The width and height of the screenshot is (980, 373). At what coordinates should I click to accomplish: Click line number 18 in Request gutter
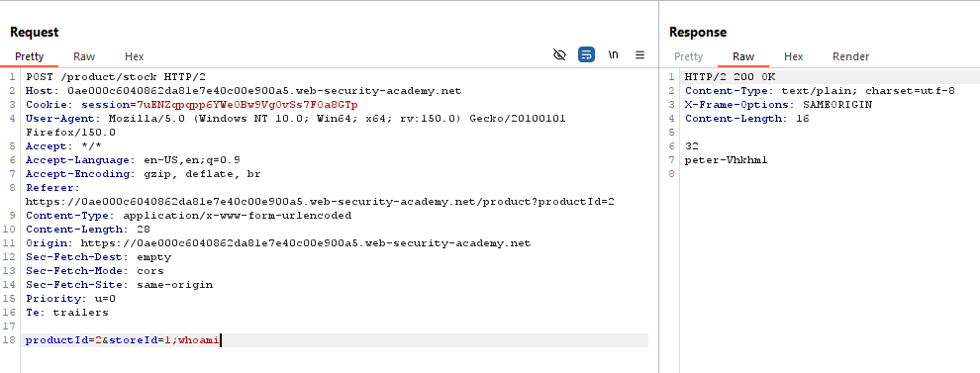[x=9, y=340]
